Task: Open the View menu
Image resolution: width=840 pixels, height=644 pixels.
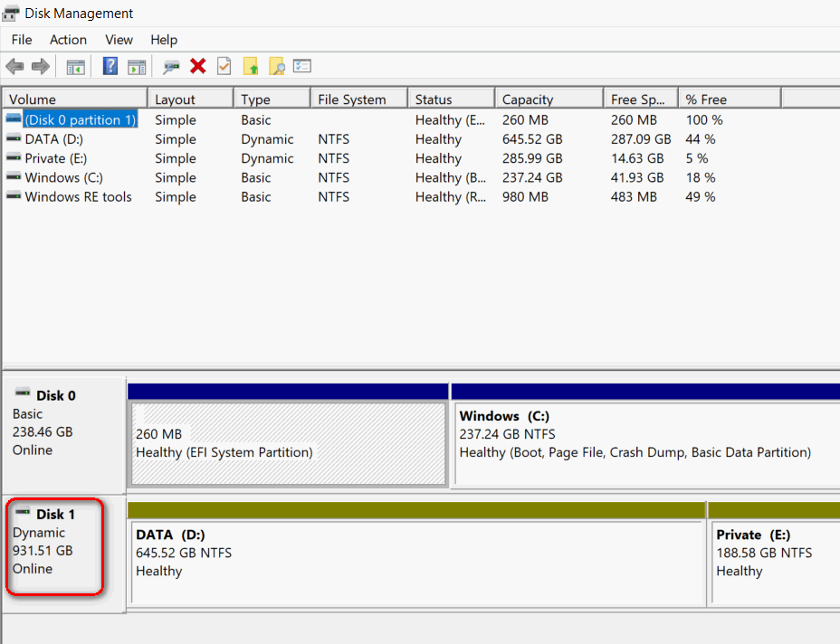Action: tap(119, 40)
